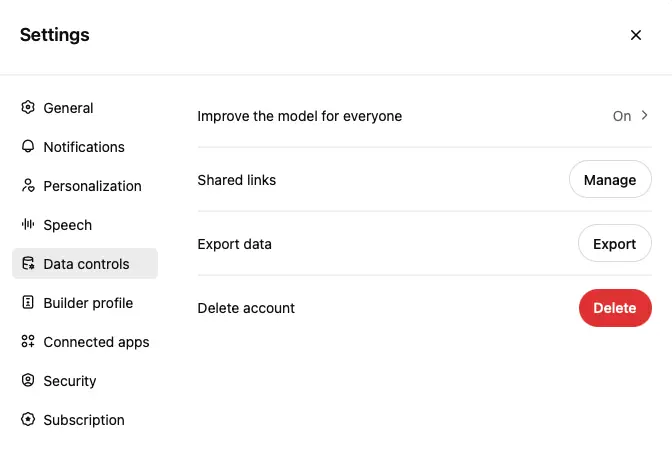
Task: Close the Settings dialog with X
Action: point(636,35)
